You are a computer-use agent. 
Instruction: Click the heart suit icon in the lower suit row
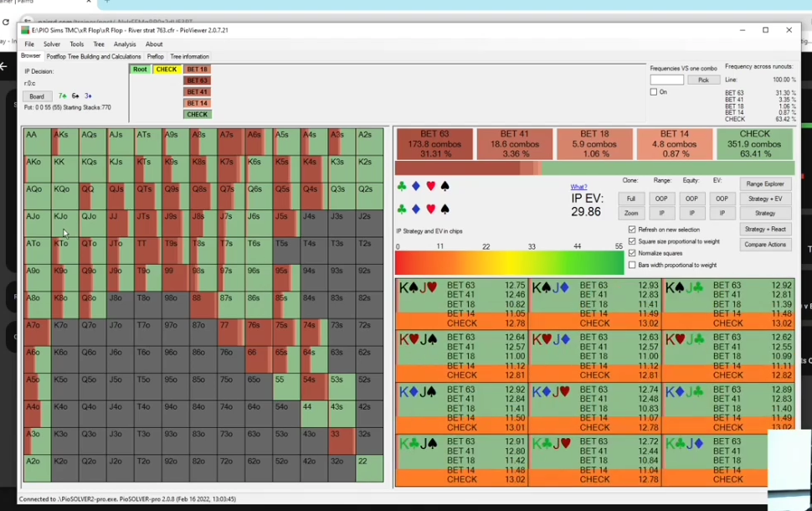(430, 209)
